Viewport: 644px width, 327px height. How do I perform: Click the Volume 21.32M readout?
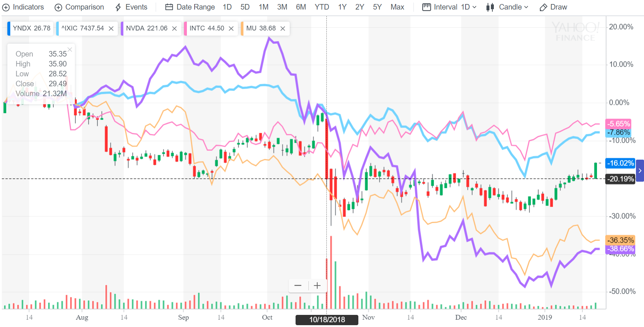coord(41,94)
